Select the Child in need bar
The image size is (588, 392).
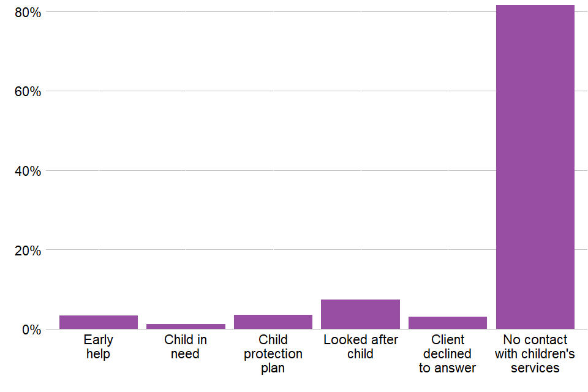click(186, 326)
